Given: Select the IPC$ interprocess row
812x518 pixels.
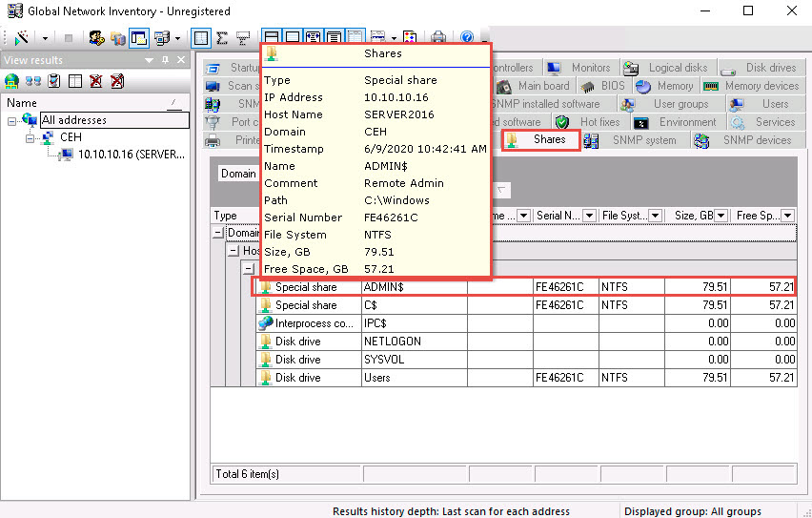Looking at the screenshot, I should pyautogui.click(x=526, y=323).
